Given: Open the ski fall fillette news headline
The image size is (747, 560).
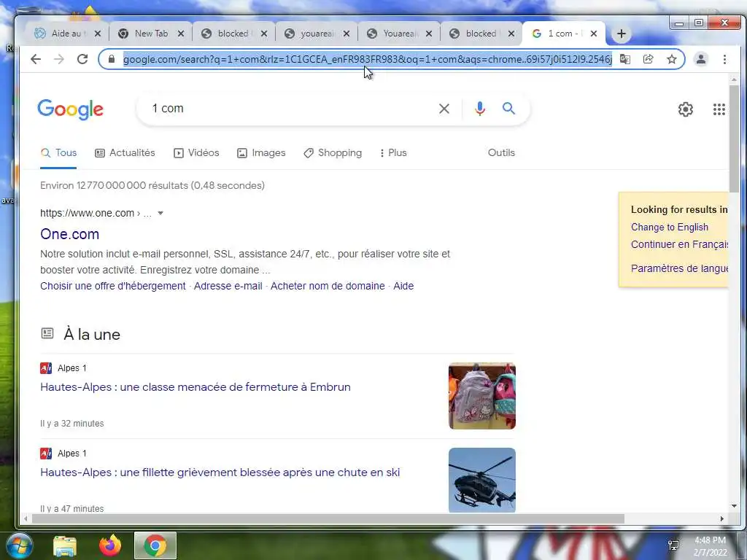Looking at the screenshot, I should pos(220,472).
